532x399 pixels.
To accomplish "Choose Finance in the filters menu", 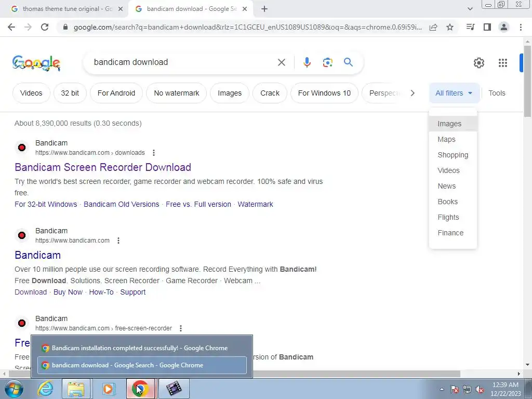I will click(x=453, y=233).
